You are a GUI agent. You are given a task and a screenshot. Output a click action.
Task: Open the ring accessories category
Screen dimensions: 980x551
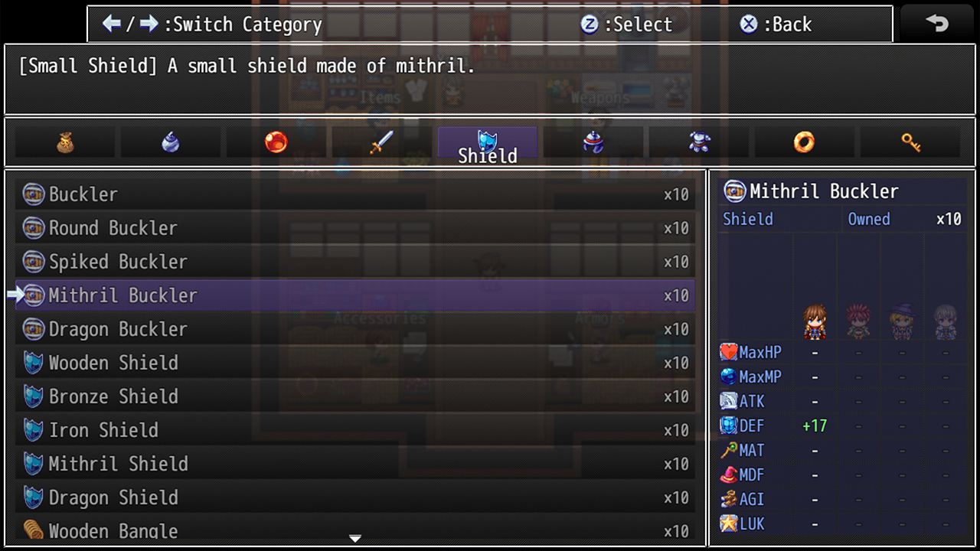coord(805,142)
